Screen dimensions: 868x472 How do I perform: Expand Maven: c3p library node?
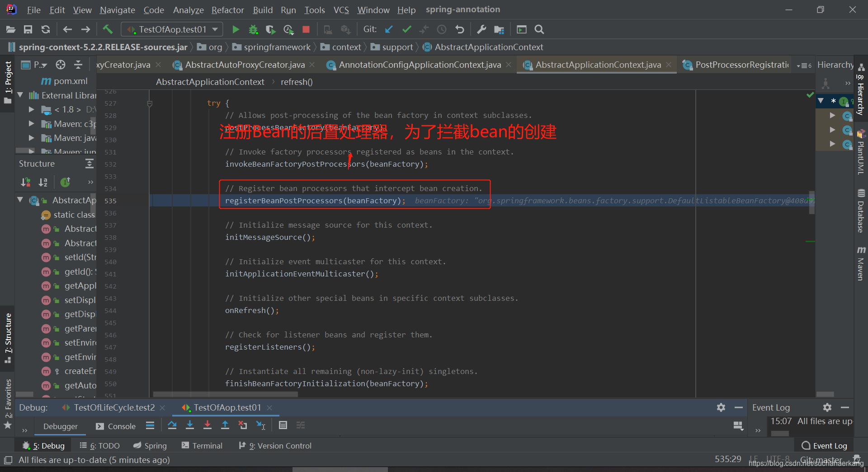pyautogui.click(x=31, y=123)
